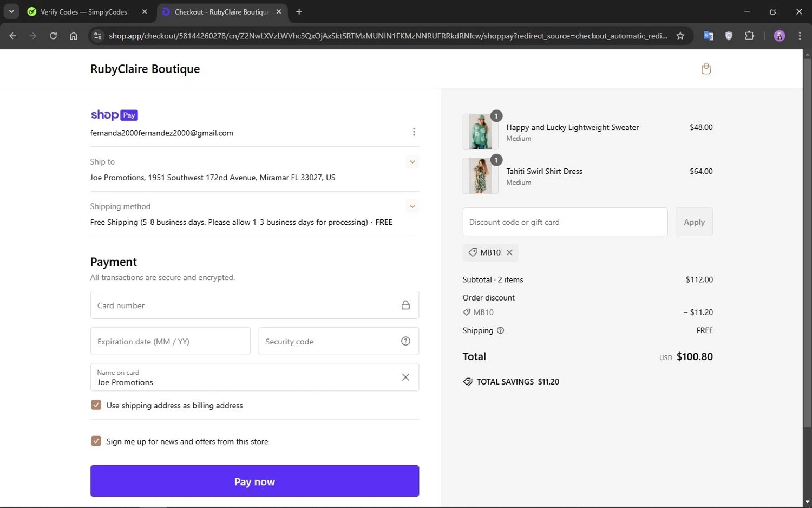Viewport: 812px width, 508px height.
Task: Click the Name on card field
Action: pyautogui.click(x=254, y=377)
